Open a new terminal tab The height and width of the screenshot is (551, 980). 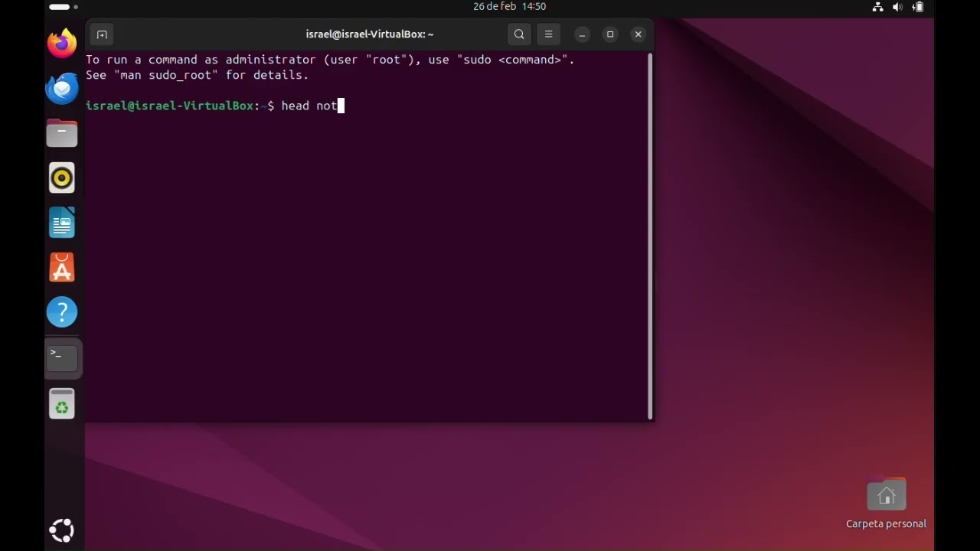pos(101,34)
